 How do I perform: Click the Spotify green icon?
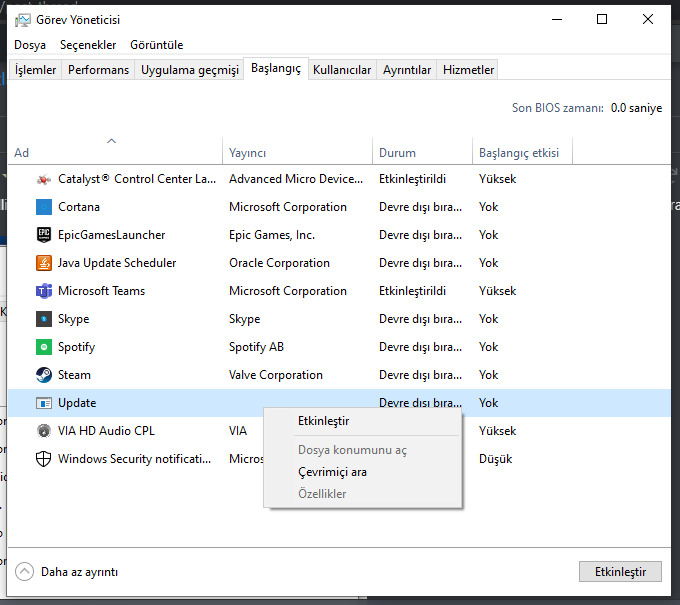(x=44, y=347)
